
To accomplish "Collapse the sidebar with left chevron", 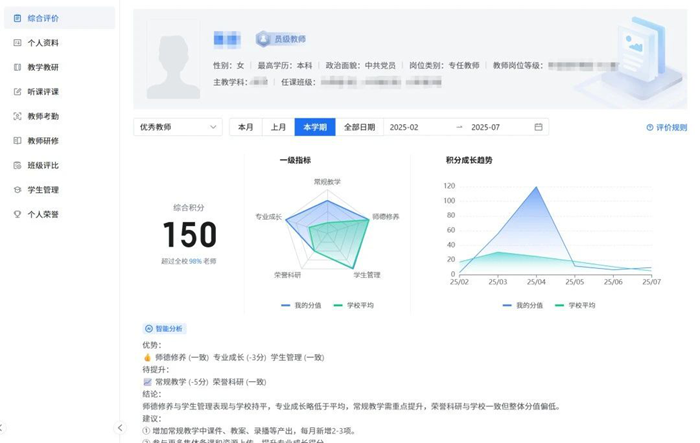I will 120,428.
